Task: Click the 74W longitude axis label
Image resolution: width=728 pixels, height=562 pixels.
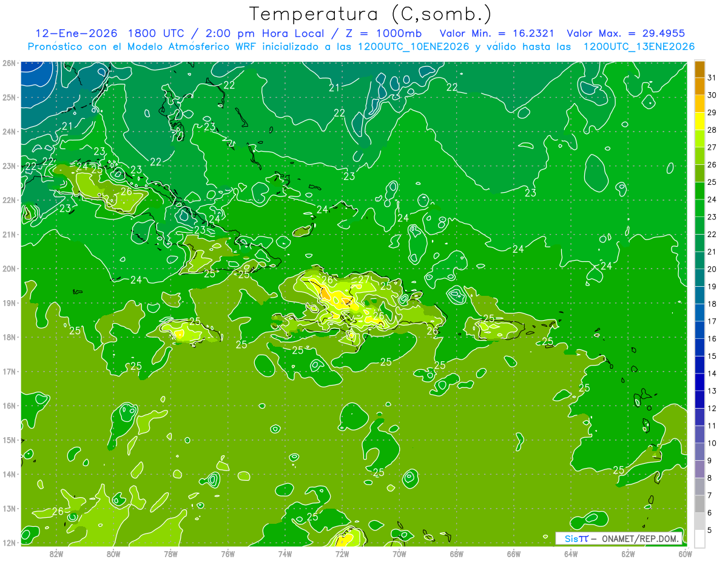Action: 285,553
